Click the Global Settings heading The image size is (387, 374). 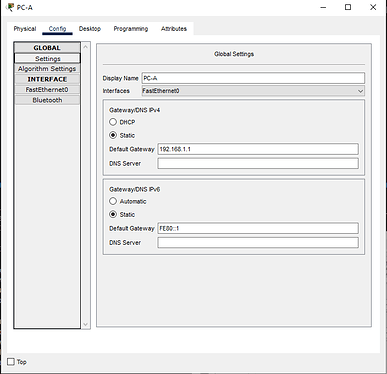pos(234,54)
